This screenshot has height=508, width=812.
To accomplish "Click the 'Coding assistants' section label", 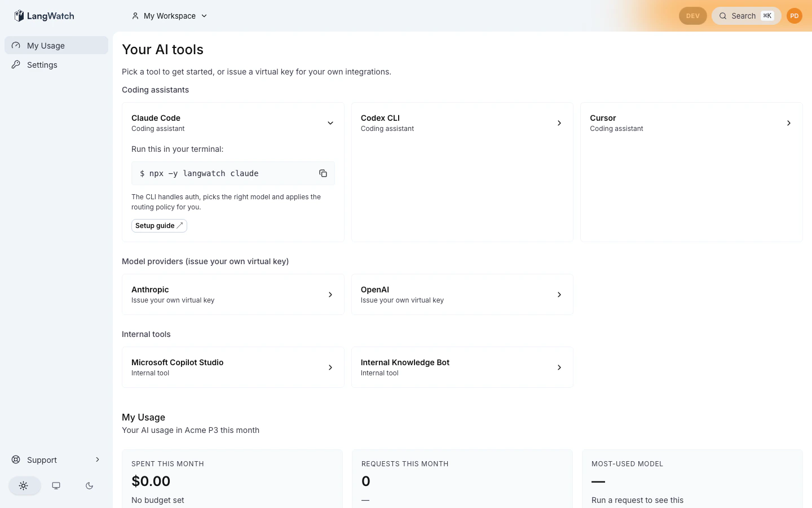I will [x=156, y=90].
